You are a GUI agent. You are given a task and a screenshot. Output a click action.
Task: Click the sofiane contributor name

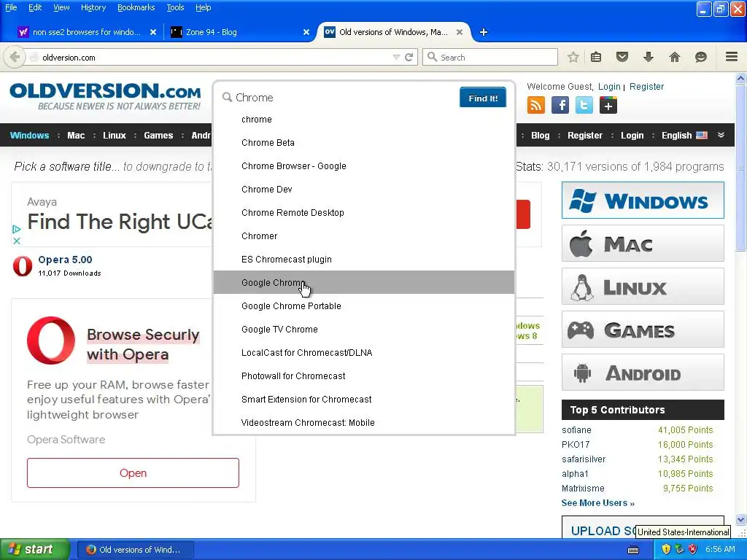[x=576, y=430]
